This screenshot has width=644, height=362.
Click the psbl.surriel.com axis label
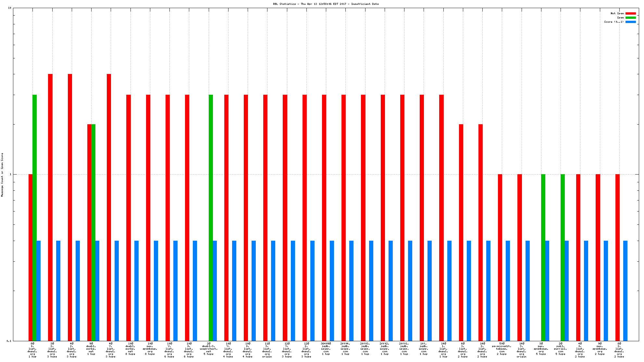click(x=561, y=349)
